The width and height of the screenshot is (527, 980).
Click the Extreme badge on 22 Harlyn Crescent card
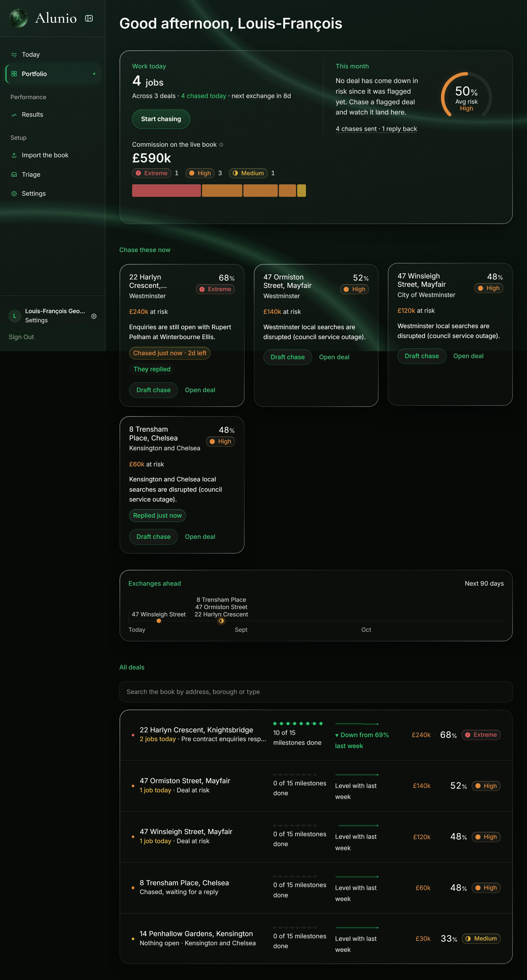tap(215, 289)
